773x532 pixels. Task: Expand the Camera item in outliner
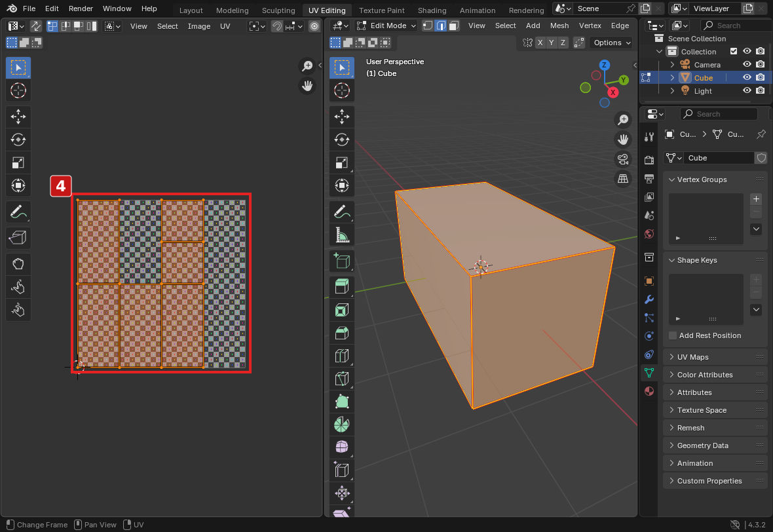672,65
